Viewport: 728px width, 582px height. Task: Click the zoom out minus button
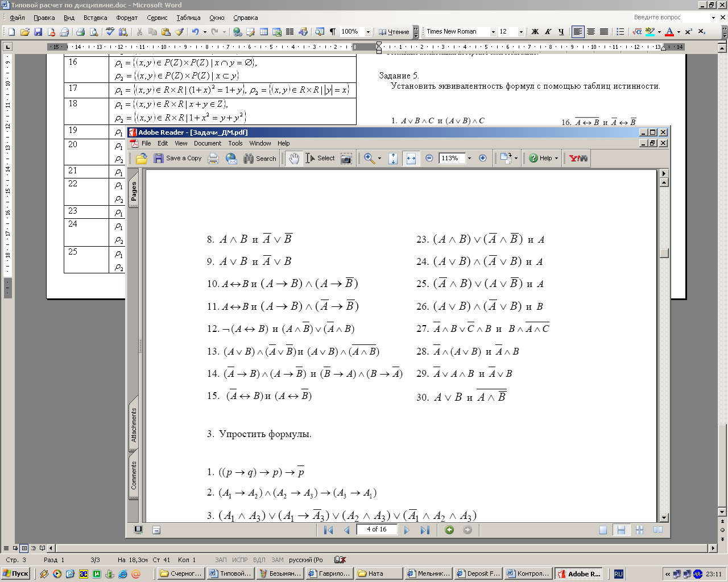point(429,159)
